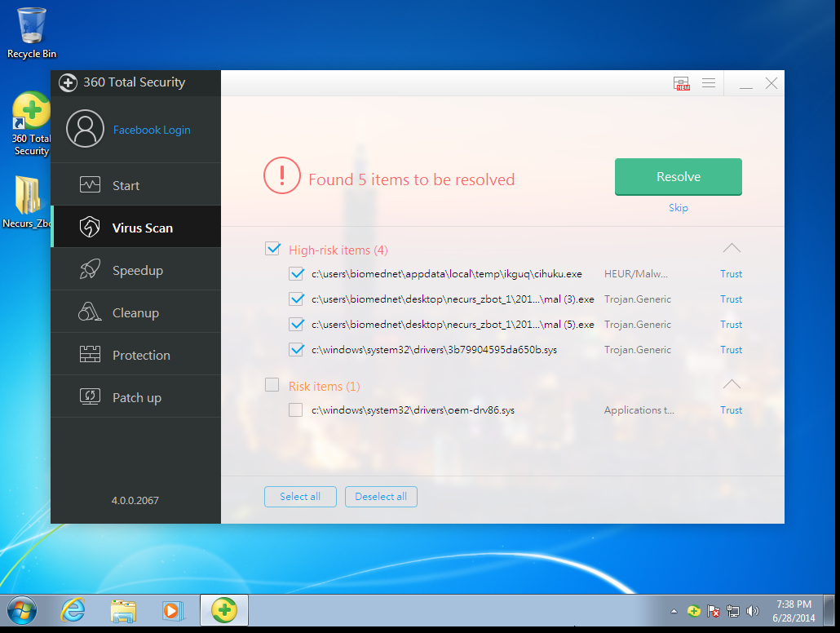
Task: Switch to Patch up section
Action: [x=136, y=396]
